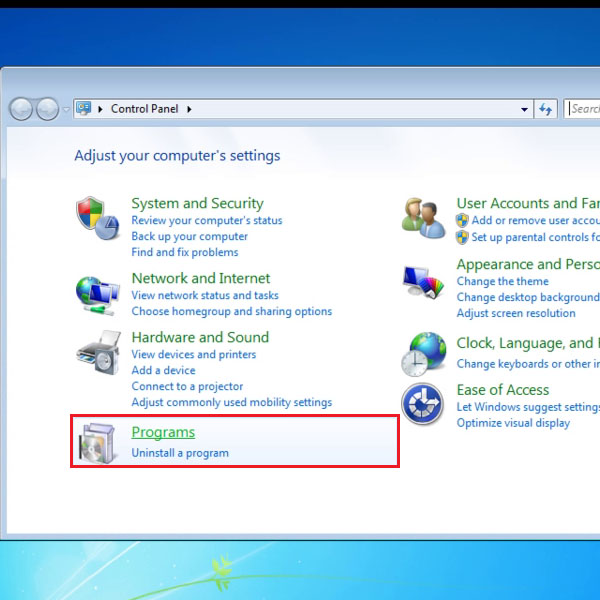Click Uninstall a program link
The width and height of the screenshot is (600, 600).
click(180, 453)
